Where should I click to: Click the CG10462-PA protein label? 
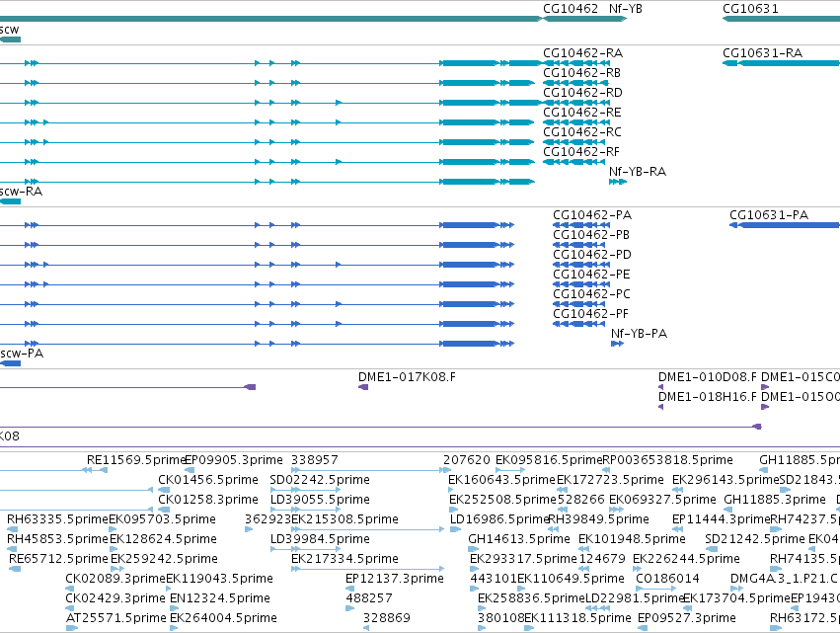click(592, 215)
